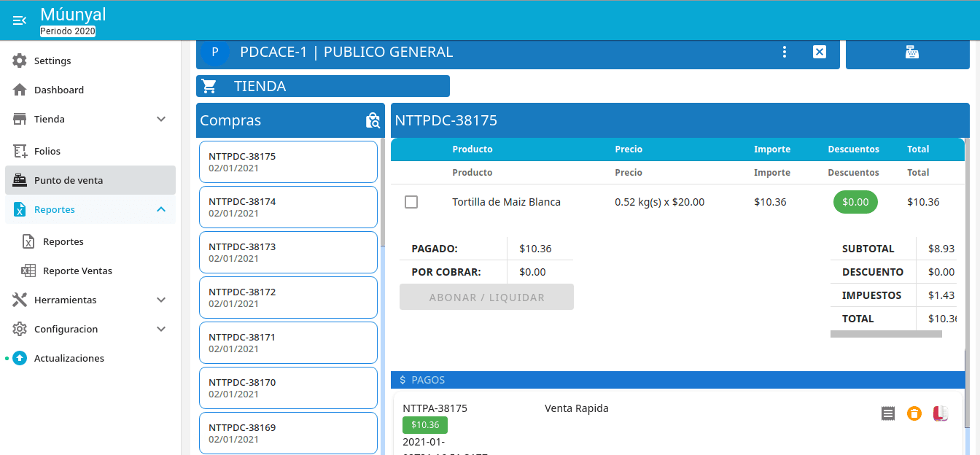Select purchase NTTPDC-38170 in the list

(x=288, y=388)
